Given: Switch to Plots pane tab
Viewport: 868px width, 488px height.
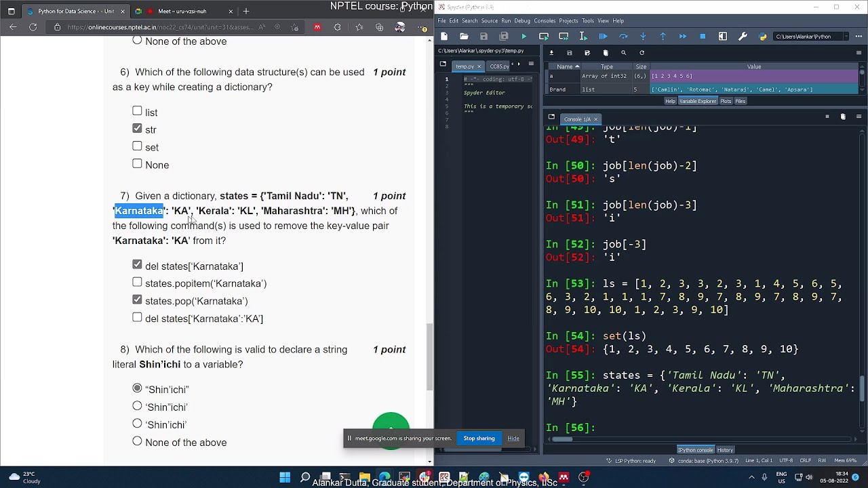Looking at the screenshot, I should coord(726,101).
